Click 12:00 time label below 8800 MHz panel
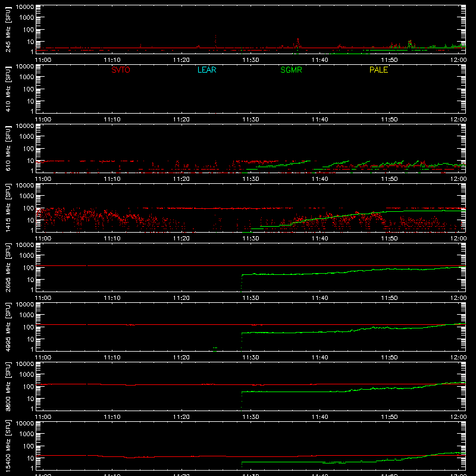Viewport: 476px width, 476px height. pyautogui.click(x=458, y=417)
